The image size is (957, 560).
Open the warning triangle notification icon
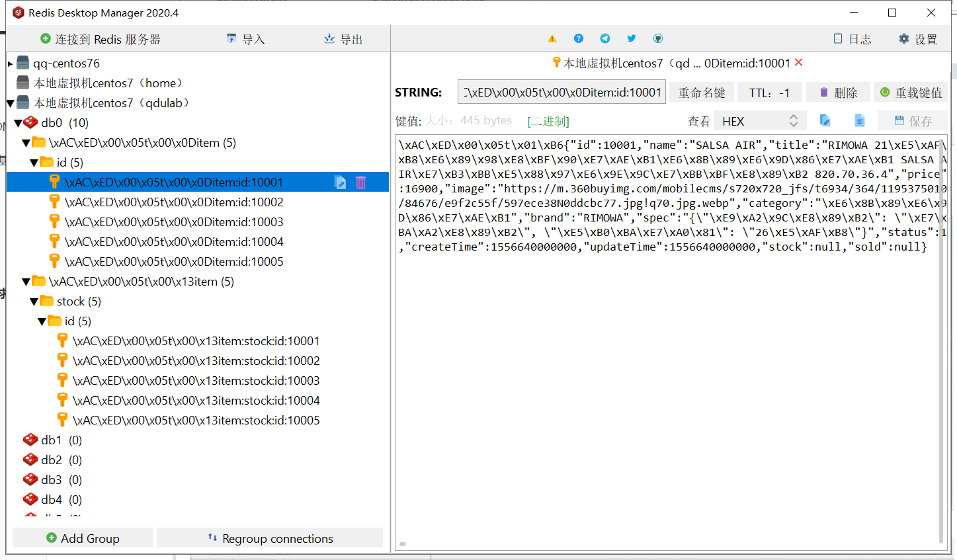tap(552, 39)
